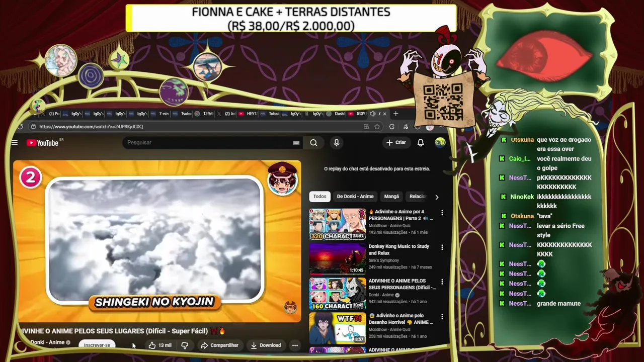Bookmark this page with the star icon
This screenshot has height=362, width=644.
[x=377, y=127]
